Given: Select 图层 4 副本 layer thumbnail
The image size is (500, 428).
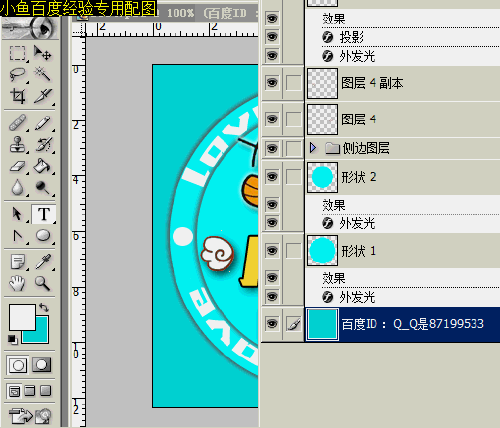Looking at the screenshot, I should click(322, 83).
